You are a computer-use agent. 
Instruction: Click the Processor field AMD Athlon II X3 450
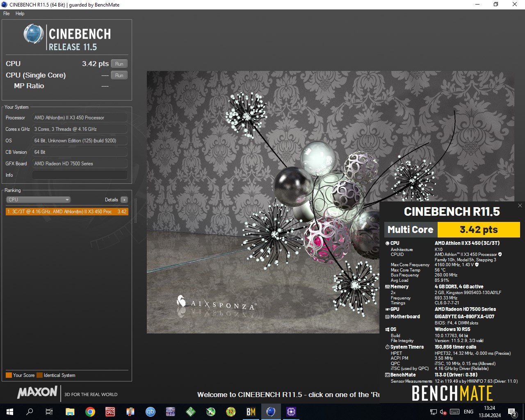[x=80, y=118]
